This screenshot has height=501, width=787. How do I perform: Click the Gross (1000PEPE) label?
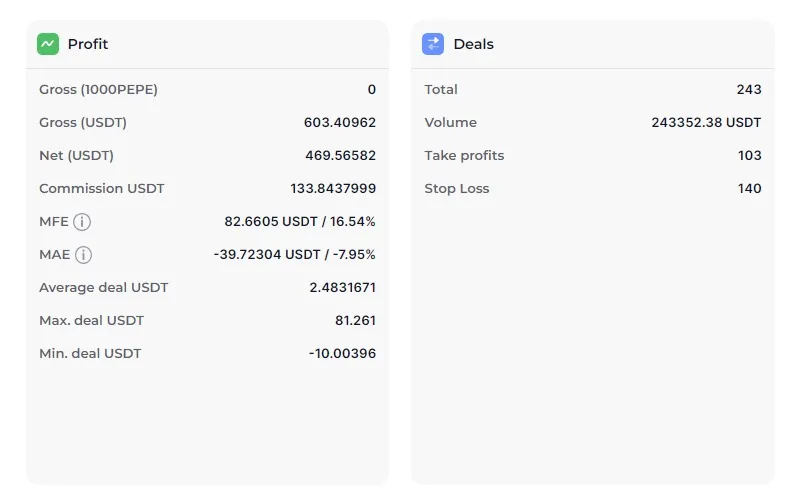pos(98,90)
